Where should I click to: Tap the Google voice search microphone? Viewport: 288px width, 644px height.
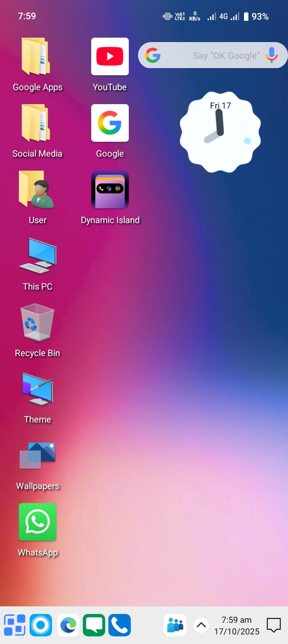click(272, 55)
